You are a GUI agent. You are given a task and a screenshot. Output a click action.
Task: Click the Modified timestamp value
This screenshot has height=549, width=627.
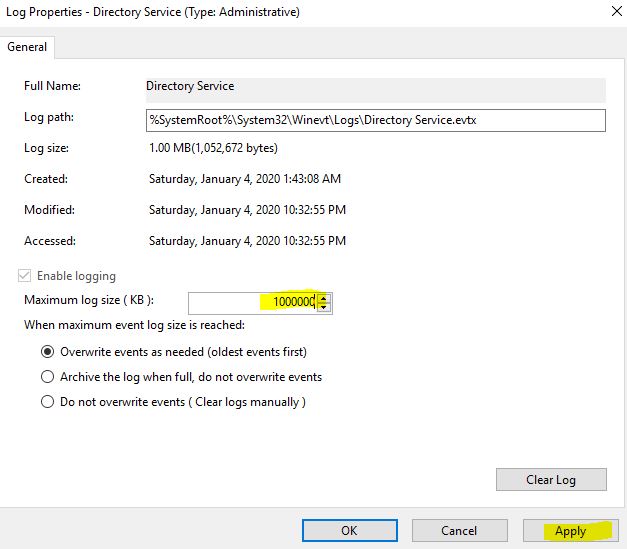coord(247,210)
